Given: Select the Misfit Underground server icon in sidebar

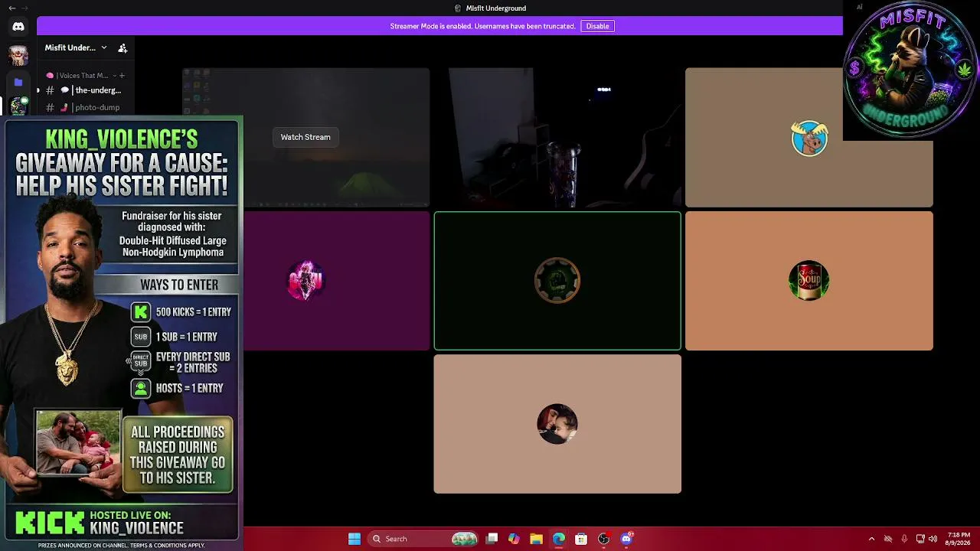Looking at the screenshot, I should [18, 106].
